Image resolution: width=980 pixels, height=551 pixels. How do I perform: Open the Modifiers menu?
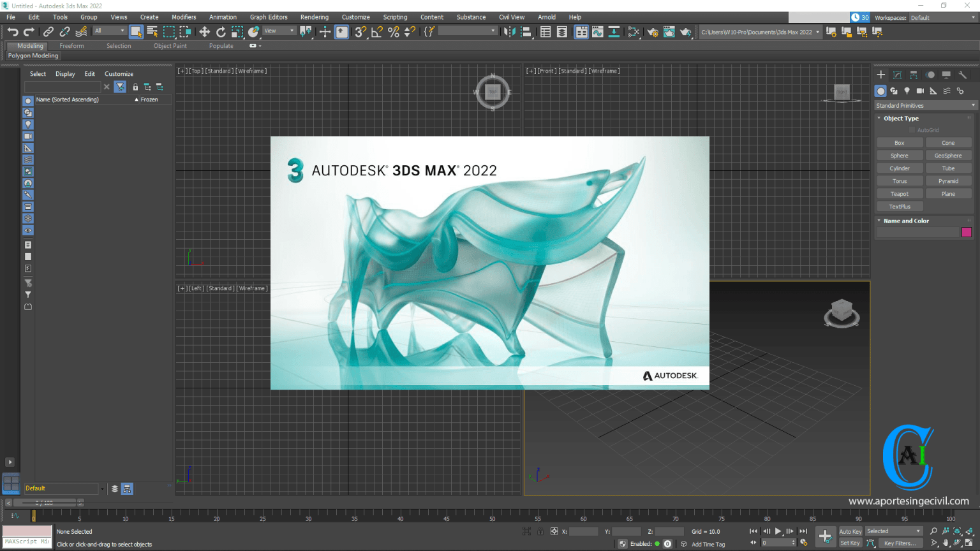point(184,17)
